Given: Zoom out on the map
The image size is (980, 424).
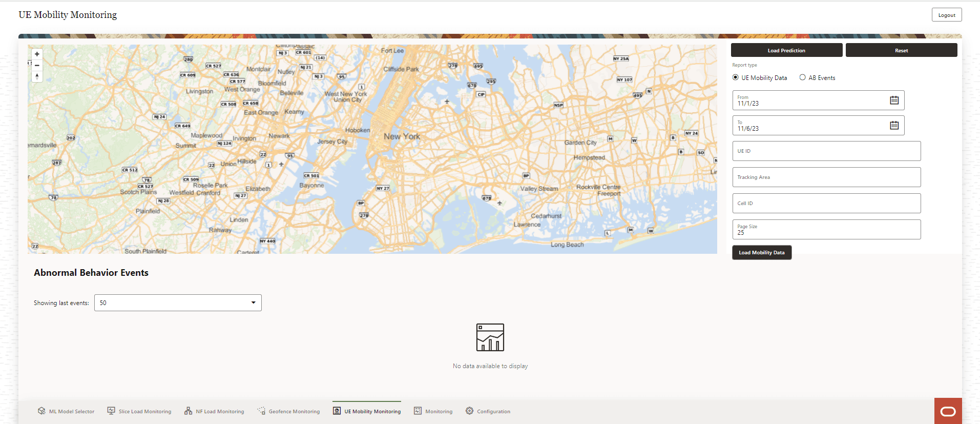Looking at the screenshot, I should tap(37, 66).
